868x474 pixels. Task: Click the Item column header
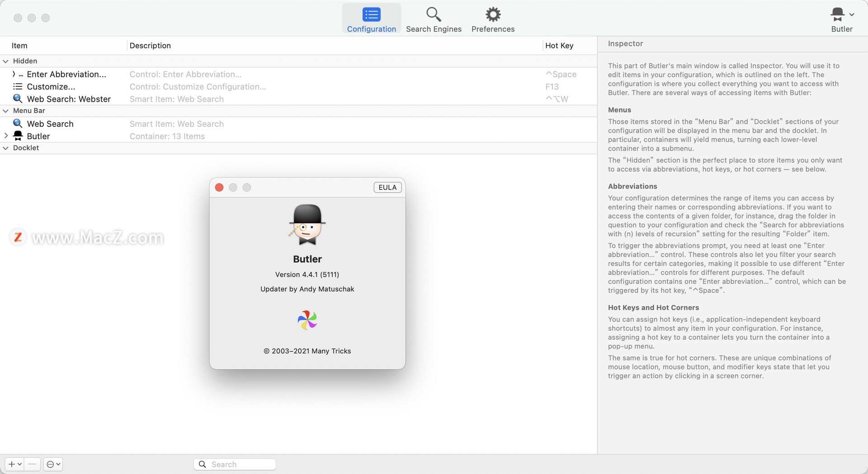[x=19, y=46]
